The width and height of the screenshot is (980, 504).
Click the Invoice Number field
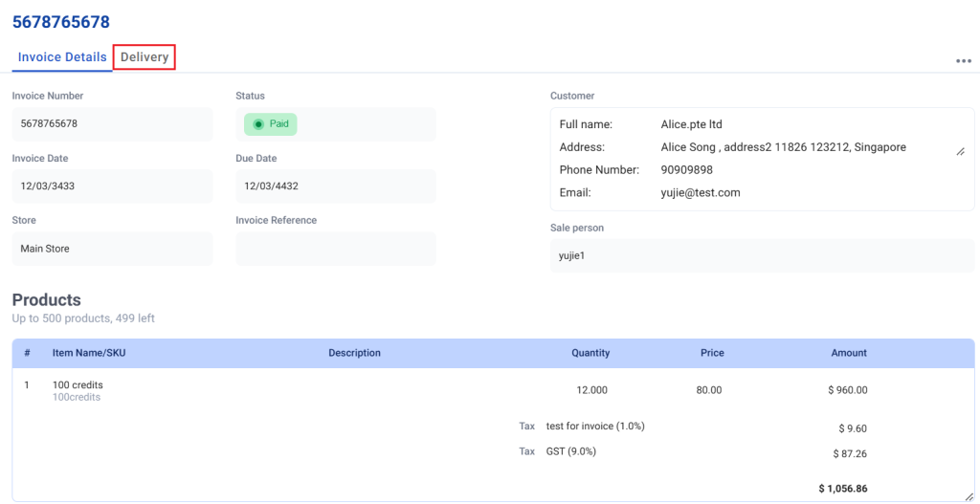(x=112, y=124)
